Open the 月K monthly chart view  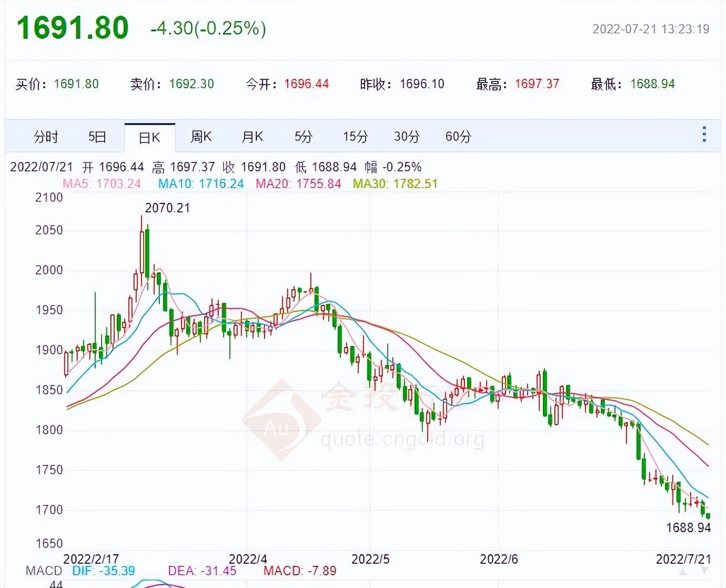252,136
